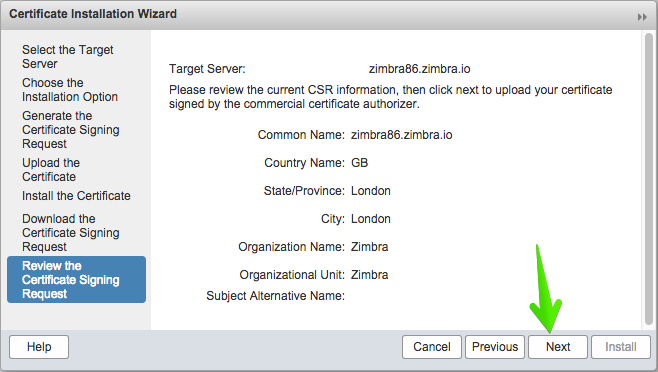Click the vertical scrollbar on the right

point(649,179)
